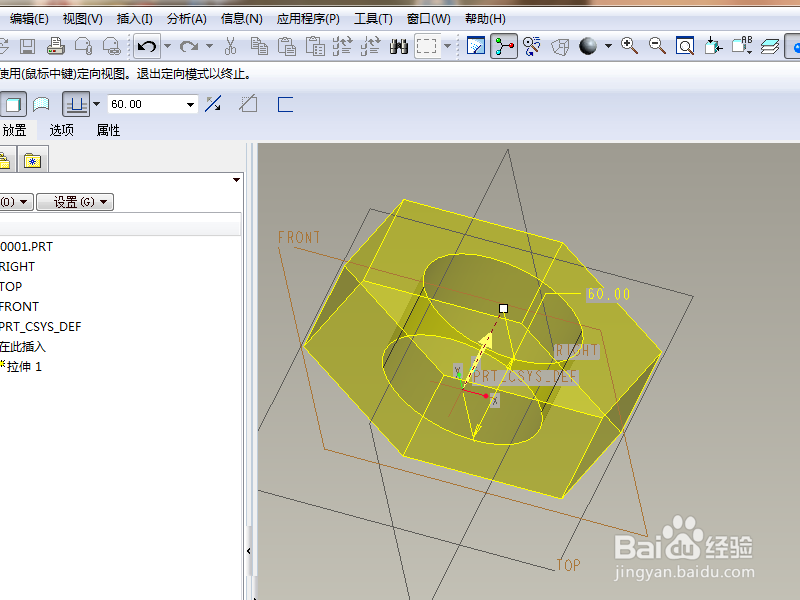Open the 工具(T) menu

373,19
